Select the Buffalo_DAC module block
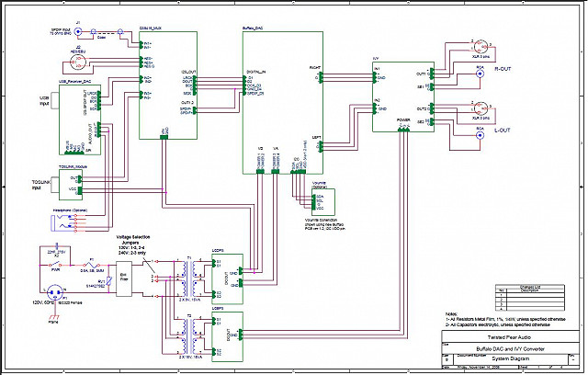Image resolution: width=588 pixels, height=375 pixels. (283, 103)
